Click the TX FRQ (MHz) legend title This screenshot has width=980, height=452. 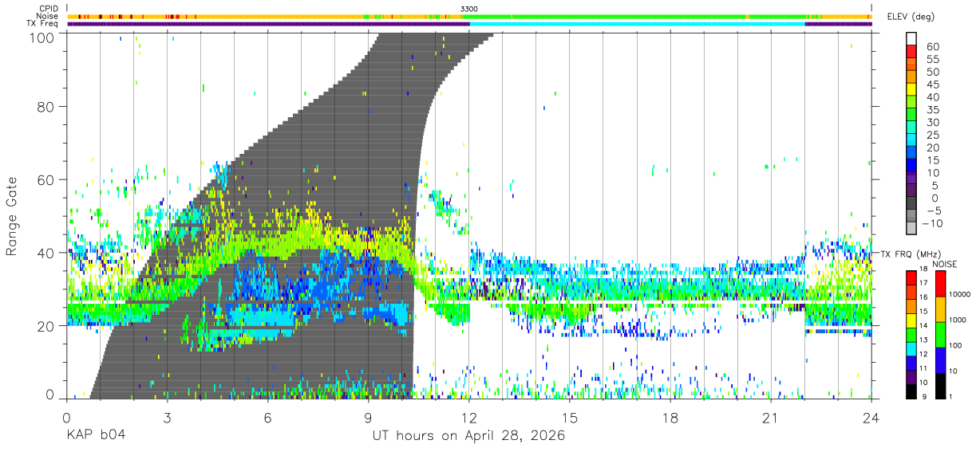click(x=911, y=254)
